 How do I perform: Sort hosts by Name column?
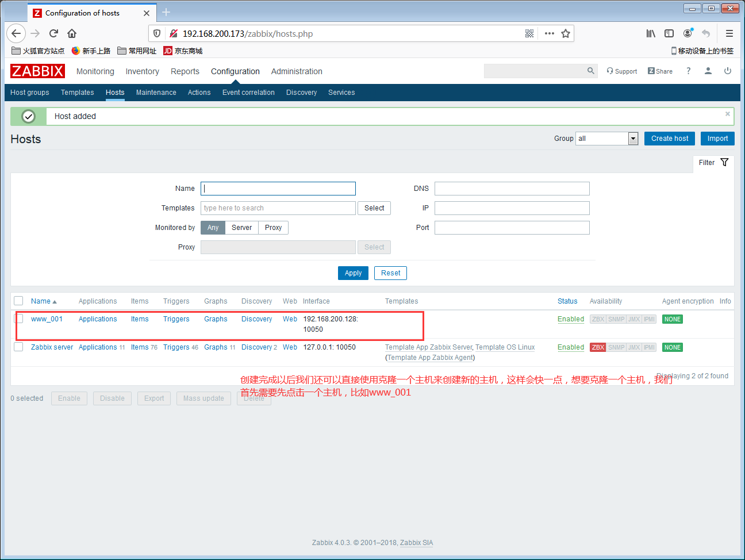pos(44,301)
